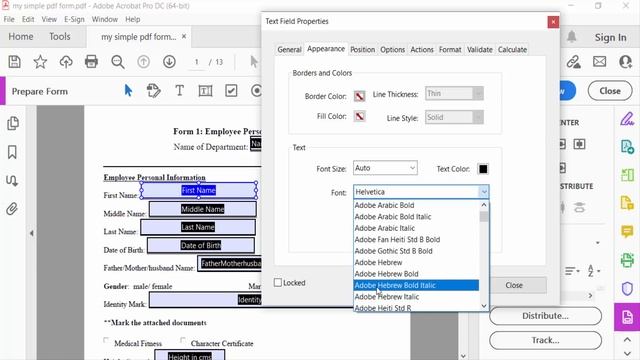Click the Distribute... button
Image resolution: width=640 pixels, height=360 pixels.
pos(545,316)
